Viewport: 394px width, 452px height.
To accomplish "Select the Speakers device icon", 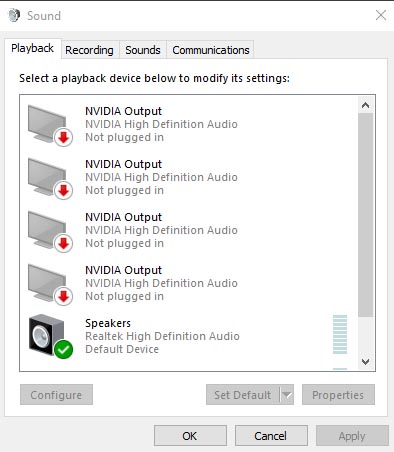I will [49, 336].
